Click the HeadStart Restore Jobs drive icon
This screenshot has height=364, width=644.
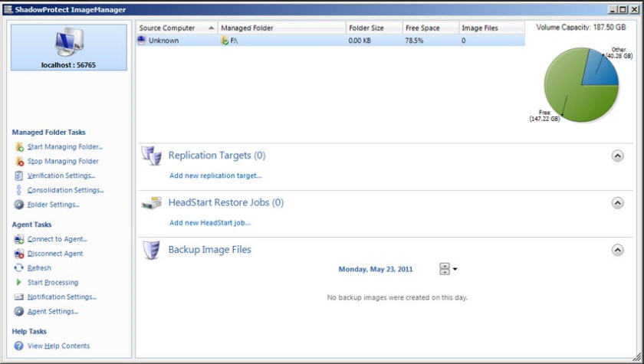pyautogui.click(x=152, y=203)
